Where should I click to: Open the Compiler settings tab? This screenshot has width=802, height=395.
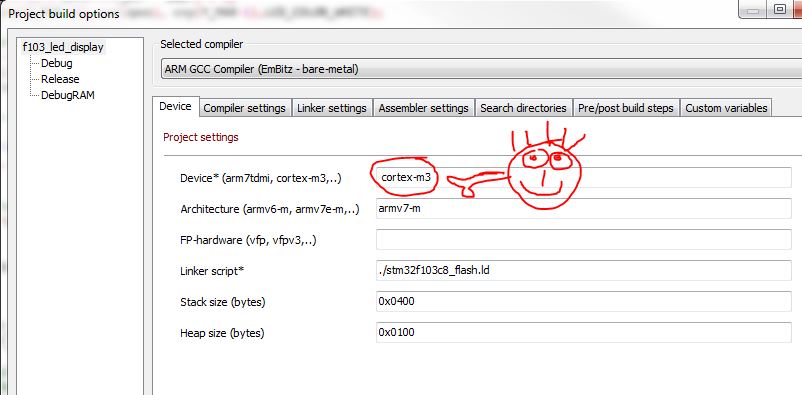(x=244, y=108)
